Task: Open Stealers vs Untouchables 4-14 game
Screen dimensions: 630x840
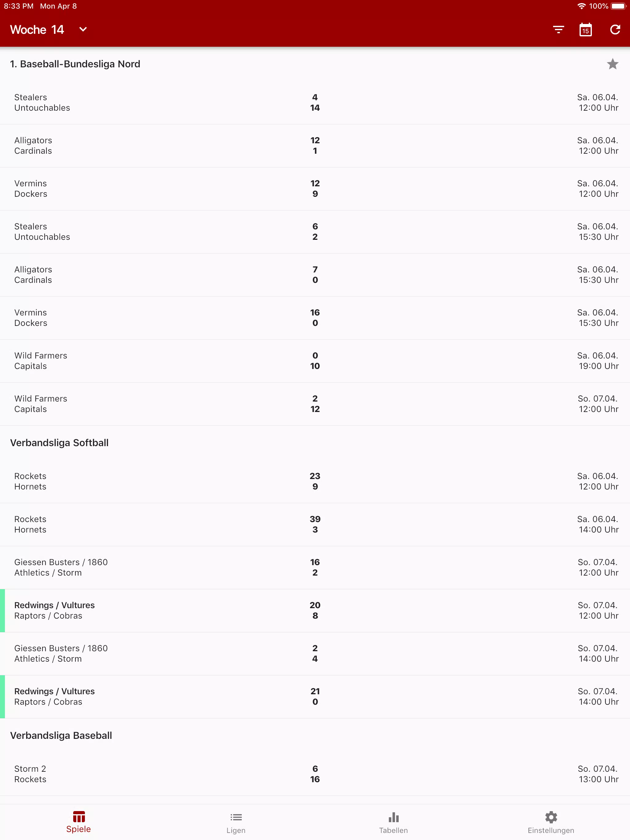Action: click(315, 102)
